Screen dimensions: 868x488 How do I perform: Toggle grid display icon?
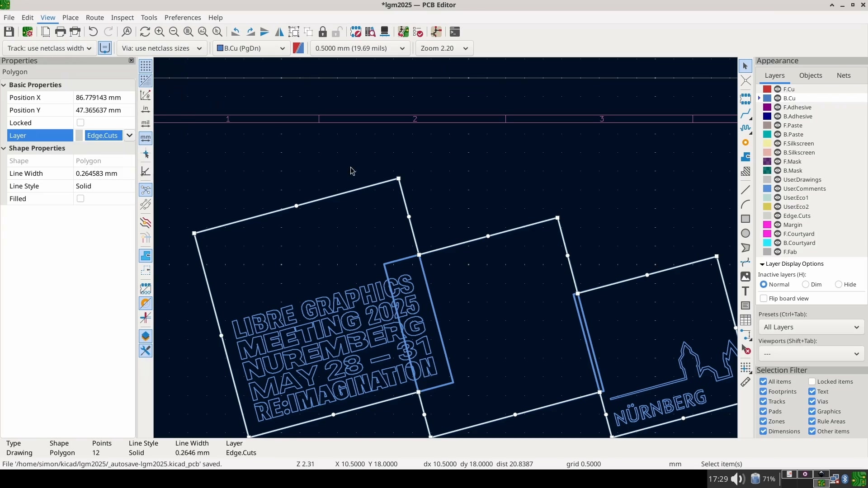pyautogui.click(x=146, y=66)
